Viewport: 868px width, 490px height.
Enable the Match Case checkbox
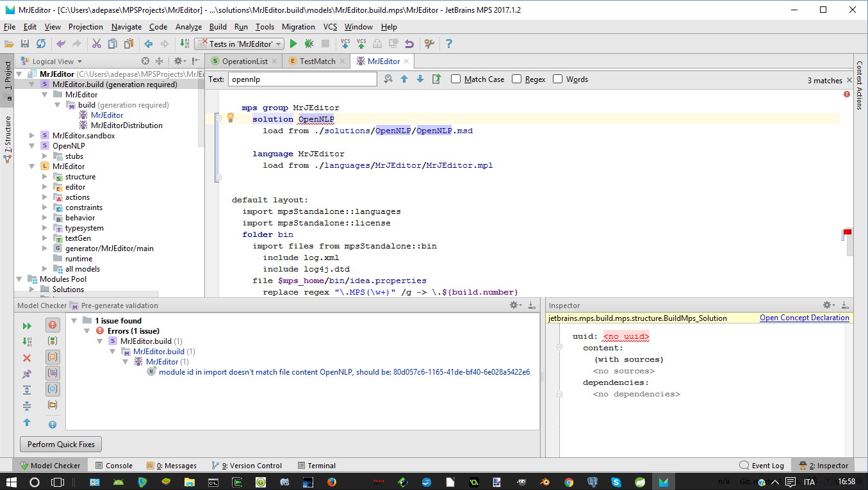click(x=456, y=79)
